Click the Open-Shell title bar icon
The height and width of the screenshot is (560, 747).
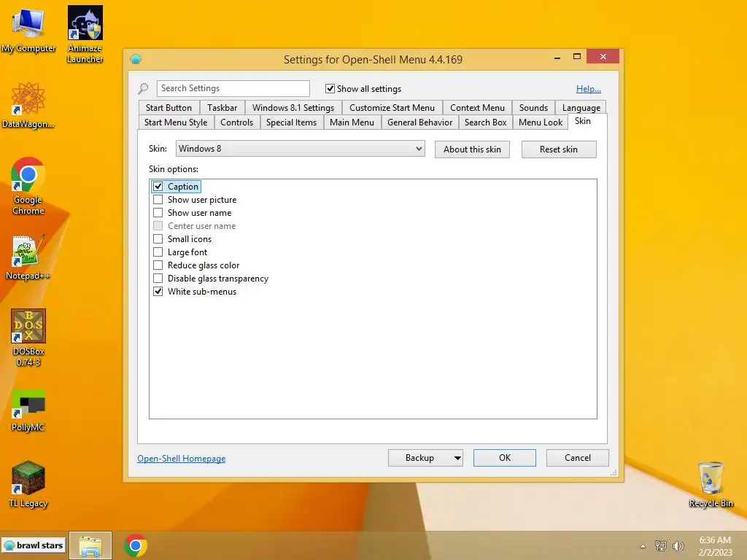point(136,59)
